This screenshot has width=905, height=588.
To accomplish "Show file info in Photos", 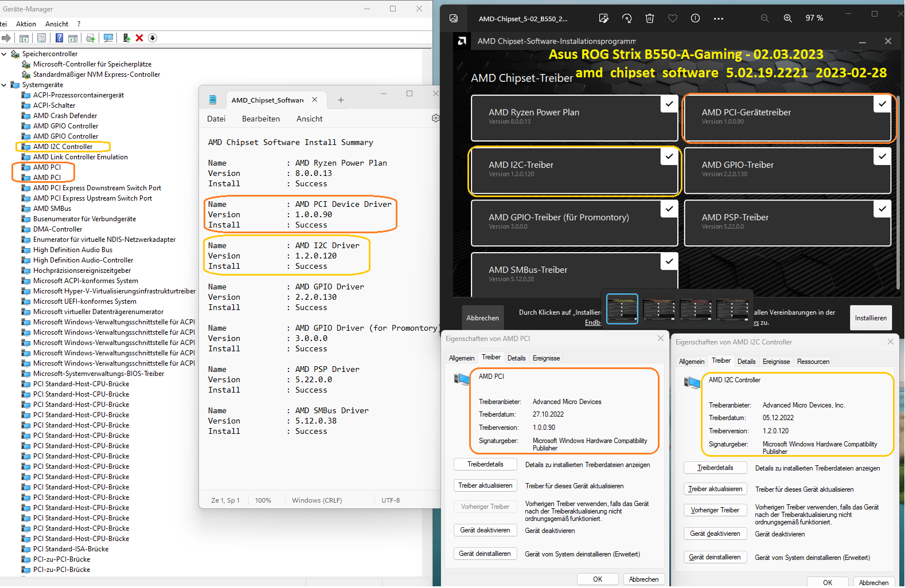I will (x=695, y=18).
